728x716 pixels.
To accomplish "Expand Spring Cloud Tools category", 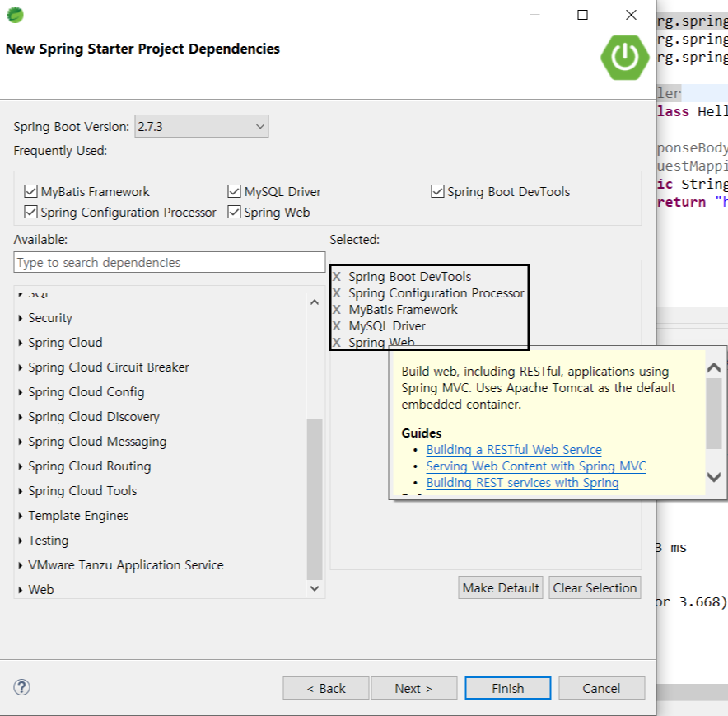I will pos(20,491).
